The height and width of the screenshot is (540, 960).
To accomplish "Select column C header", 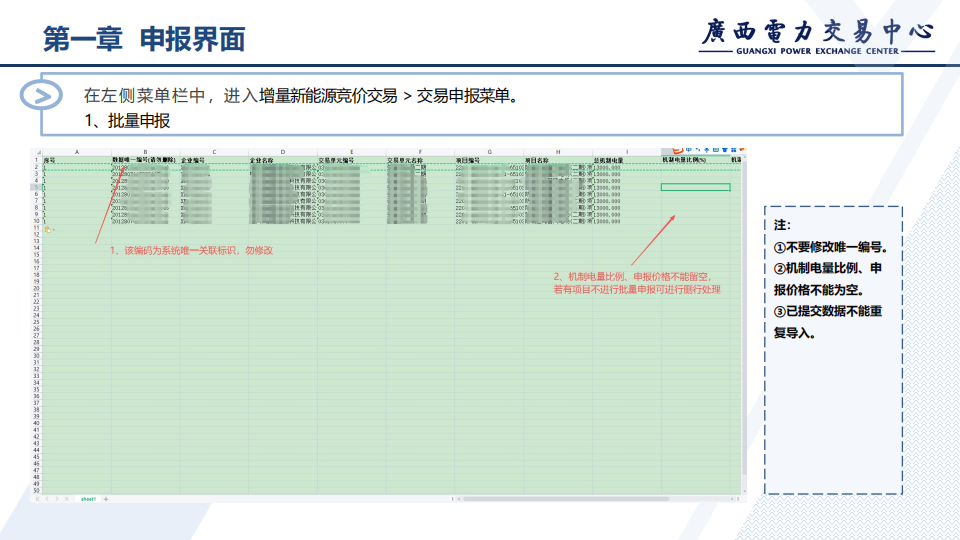I will click(x=214, y=152).
